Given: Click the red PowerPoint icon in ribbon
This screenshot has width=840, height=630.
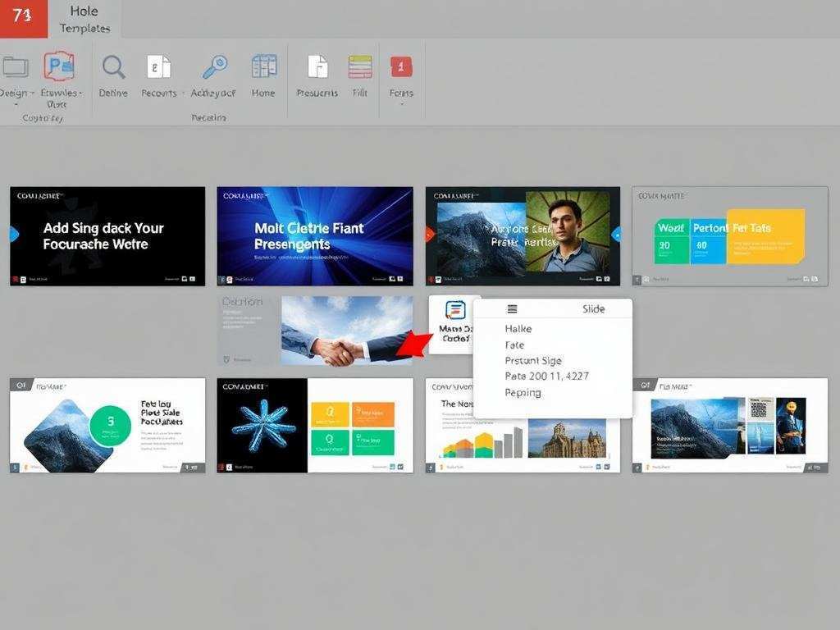Looking at the screenshot, I should [58, 66].
